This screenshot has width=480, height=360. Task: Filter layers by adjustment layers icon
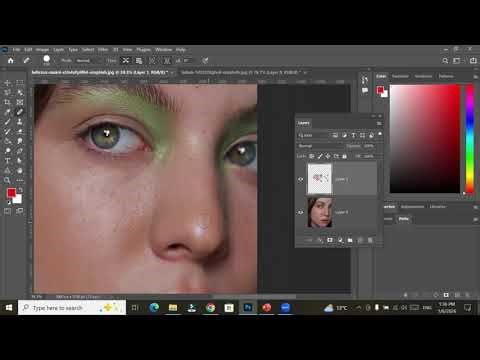(x=344, y=135)
